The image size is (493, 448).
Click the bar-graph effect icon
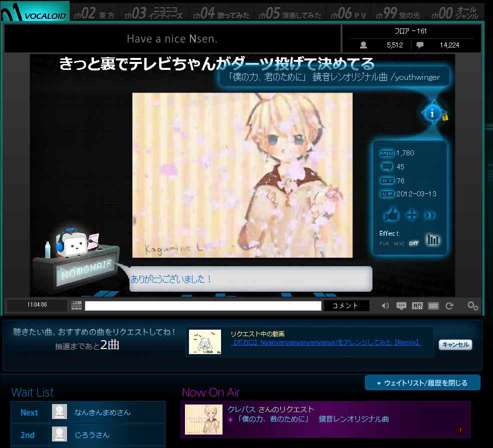(433, 240)
